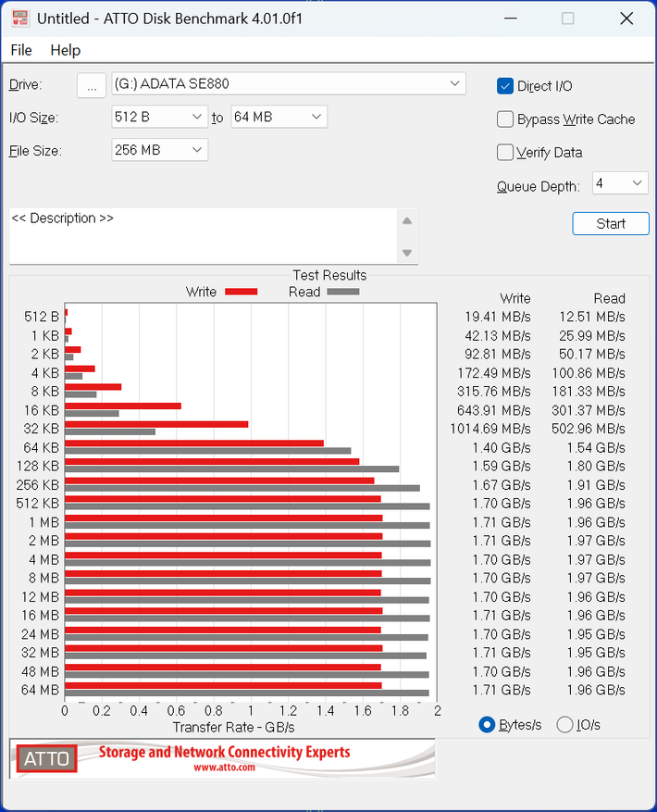Click the ATTO logo in the banner
This screenshot has height=812, width=657.
click(x=46, y=758)
